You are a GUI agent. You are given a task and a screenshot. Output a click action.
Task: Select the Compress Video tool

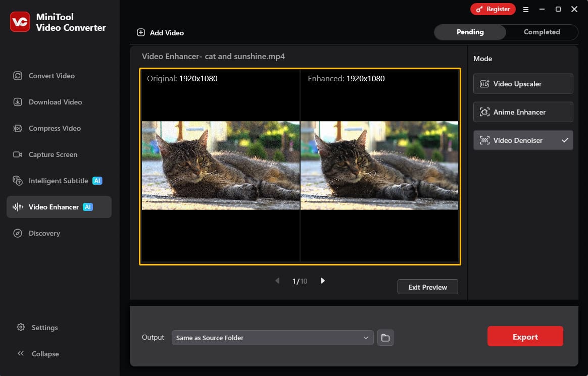click(54, 128)
